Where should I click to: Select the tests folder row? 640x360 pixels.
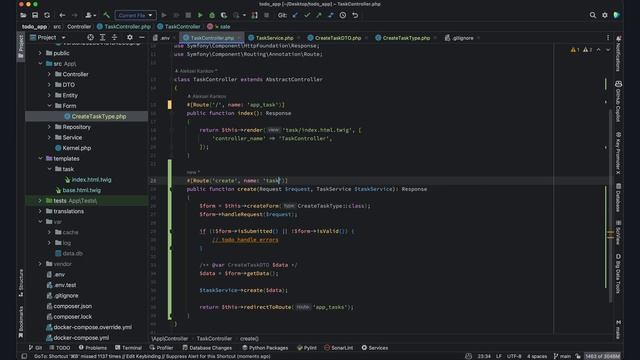(x=87, y=201)
